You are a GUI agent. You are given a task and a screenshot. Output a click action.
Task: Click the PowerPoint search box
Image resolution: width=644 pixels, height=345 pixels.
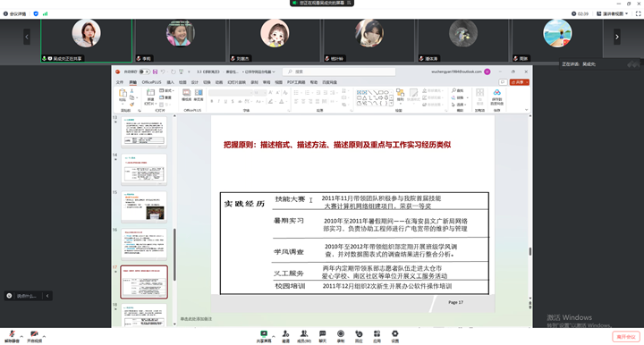(340, 72)
